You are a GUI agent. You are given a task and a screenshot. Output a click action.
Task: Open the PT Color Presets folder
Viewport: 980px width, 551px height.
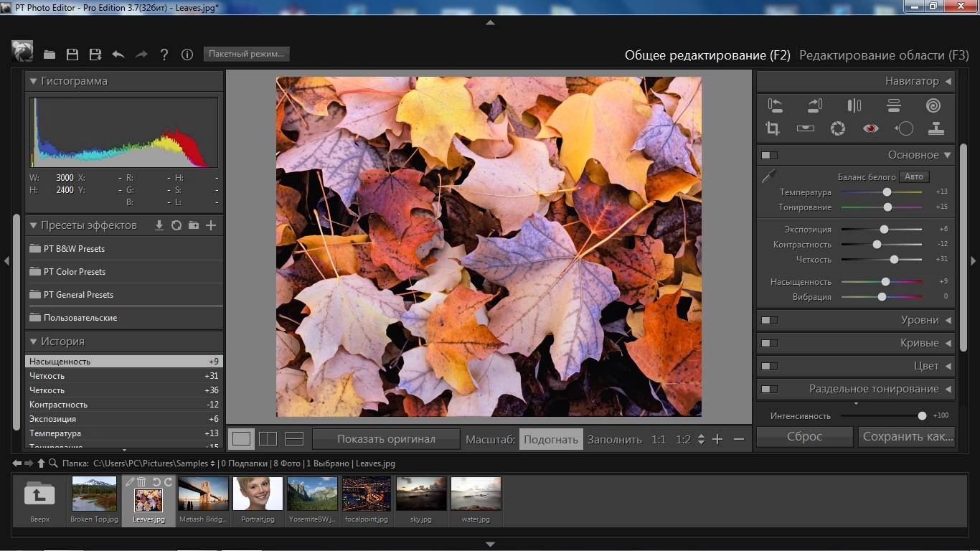(x=124, y=272)
